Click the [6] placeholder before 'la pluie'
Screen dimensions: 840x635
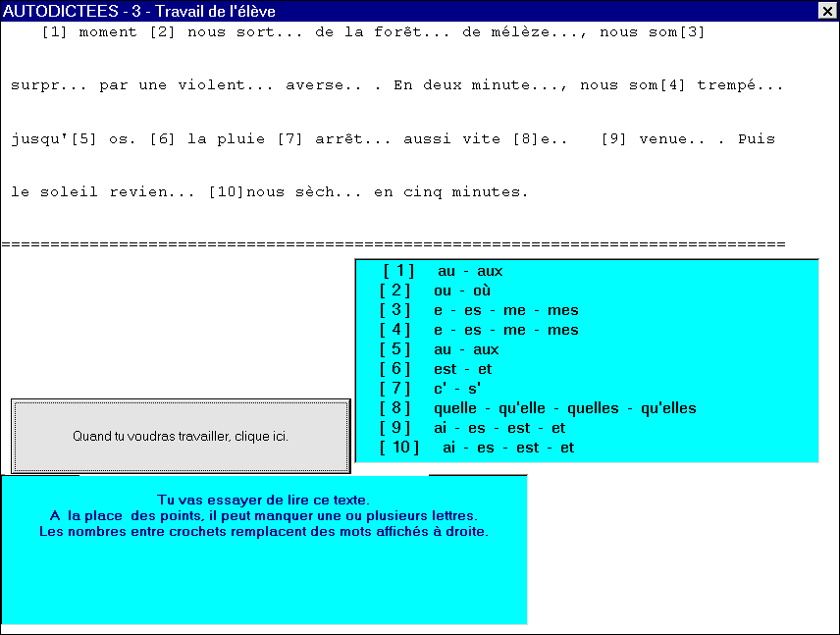[163, 138]
